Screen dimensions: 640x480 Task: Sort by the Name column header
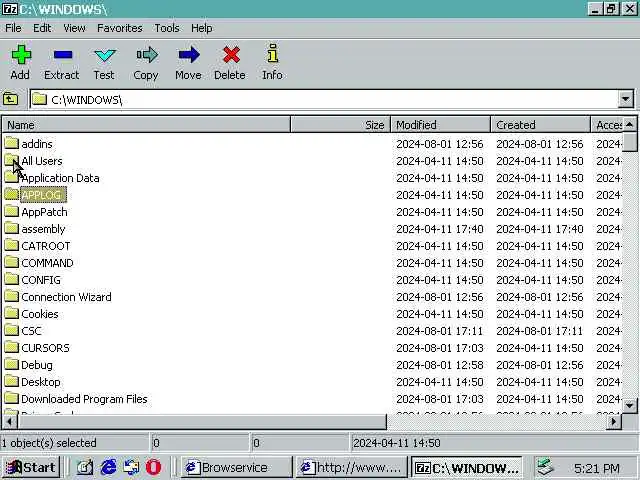click(x=146, y=124)
